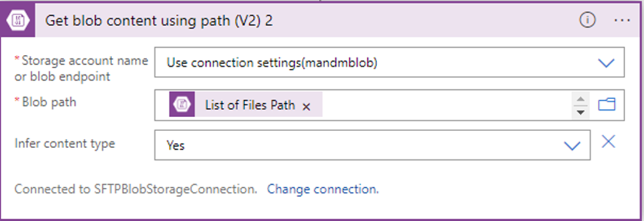Click the Change connection link
This screenshot has height=221, width=644.
click(323, 190)
